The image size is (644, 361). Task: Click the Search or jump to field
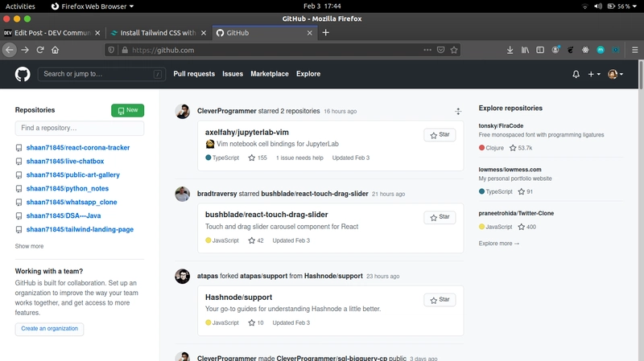click(x=101, y=74)
